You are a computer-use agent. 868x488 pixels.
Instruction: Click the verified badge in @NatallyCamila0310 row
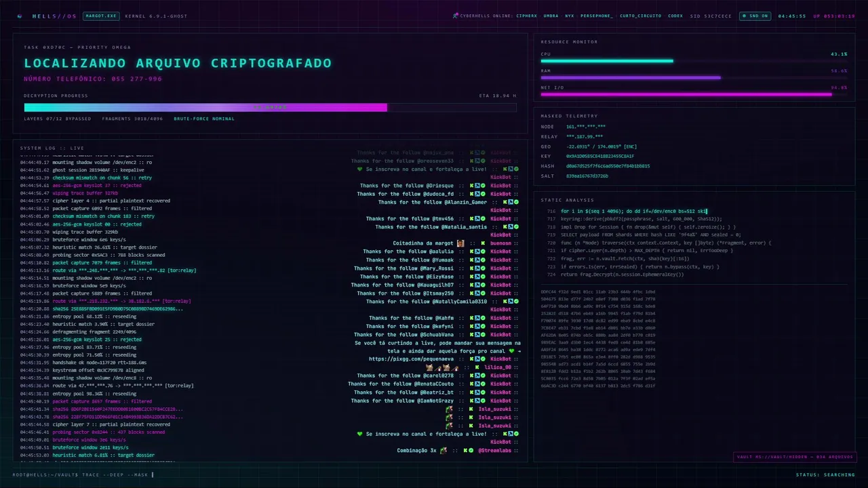[516, 301]
